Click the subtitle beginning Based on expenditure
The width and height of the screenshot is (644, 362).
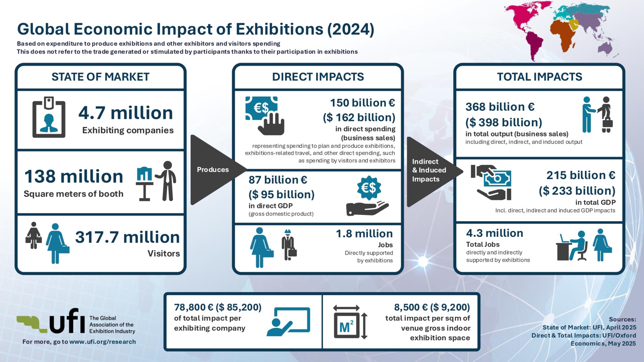pyautogui.click(x=148, y=44)
